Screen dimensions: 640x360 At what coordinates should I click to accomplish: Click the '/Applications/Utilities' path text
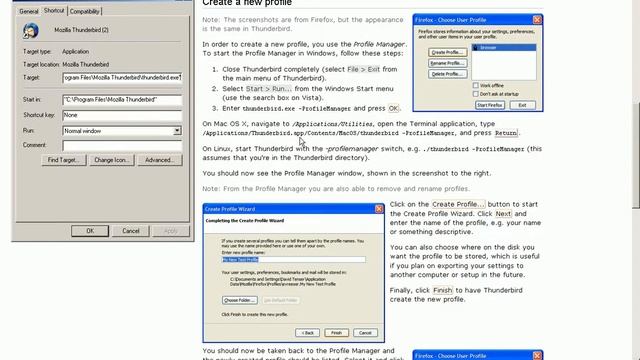pos(332,124)
